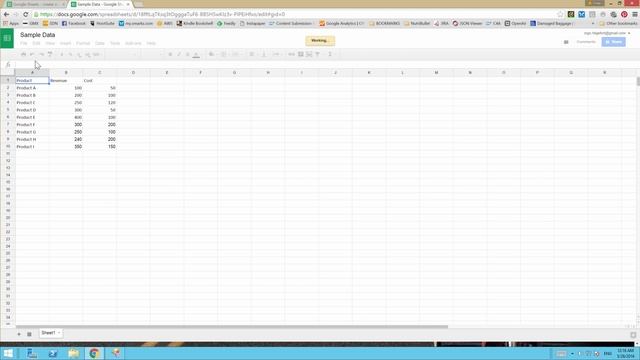
Task: Toggle the Wrap text toolbar button
Action: 276,54
